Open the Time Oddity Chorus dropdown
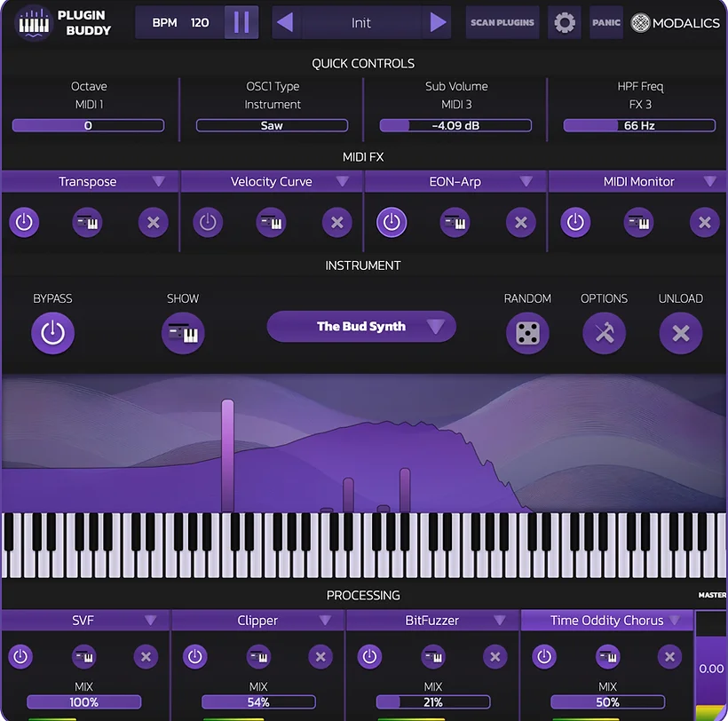This screenshot has width=728, height=721. [607, 620]
